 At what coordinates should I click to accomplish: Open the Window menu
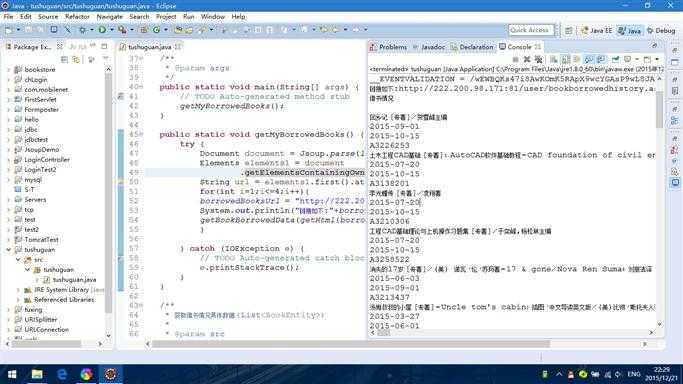213,17
